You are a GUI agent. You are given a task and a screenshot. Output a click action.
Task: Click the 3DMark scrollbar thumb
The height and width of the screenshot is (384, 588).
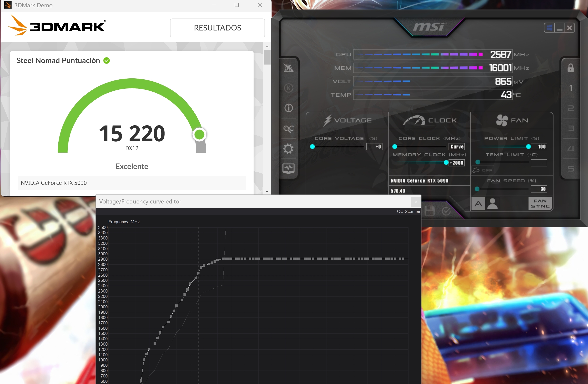(267, 57)
